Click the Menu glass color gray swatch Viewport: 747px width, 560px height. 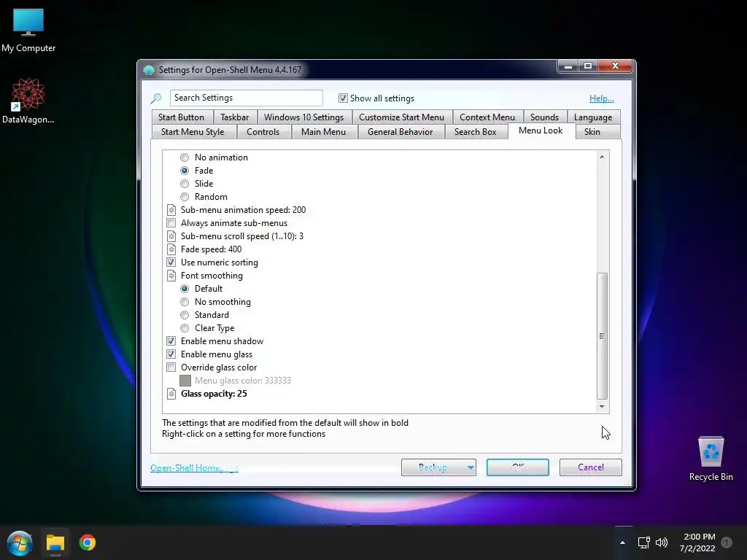[185, 381]
